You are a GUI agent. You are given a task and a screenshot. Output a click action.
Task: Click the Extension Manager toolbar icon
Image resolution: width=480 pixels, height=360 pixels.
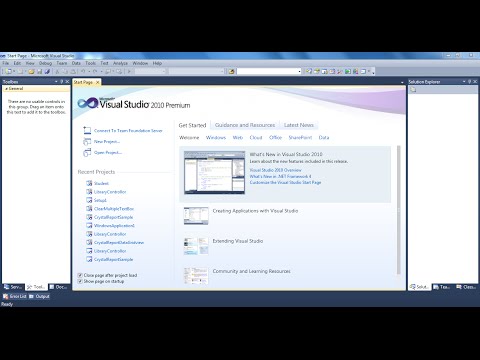point(356,71)
